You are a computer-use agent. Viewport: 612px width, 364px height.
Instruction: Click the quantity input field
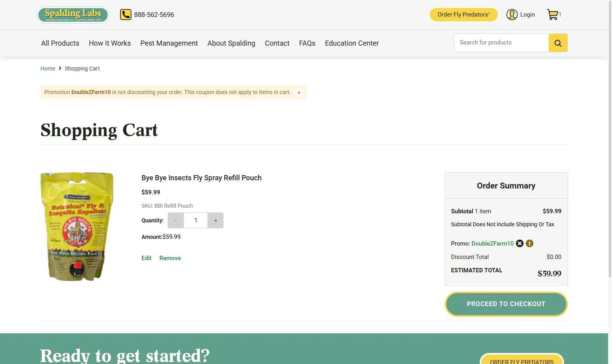tap(196, 220)
